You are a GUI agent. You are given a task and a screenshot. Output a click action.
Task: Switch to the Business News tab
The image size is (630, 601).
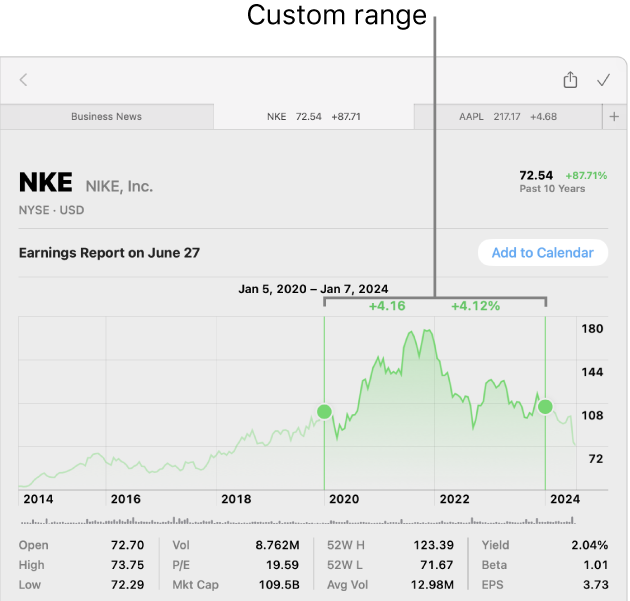click(106, 117)
